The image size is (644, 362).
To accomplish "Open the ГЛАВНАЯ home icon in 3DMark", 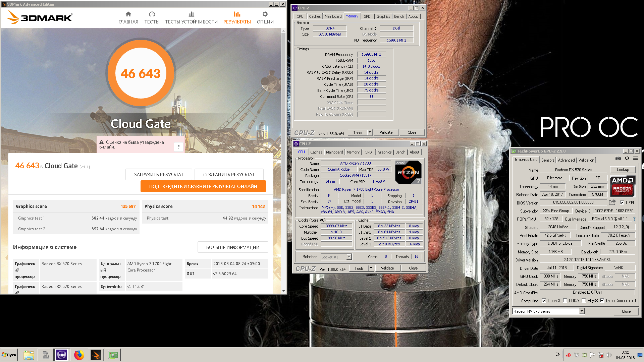I will tap(128, 14).
